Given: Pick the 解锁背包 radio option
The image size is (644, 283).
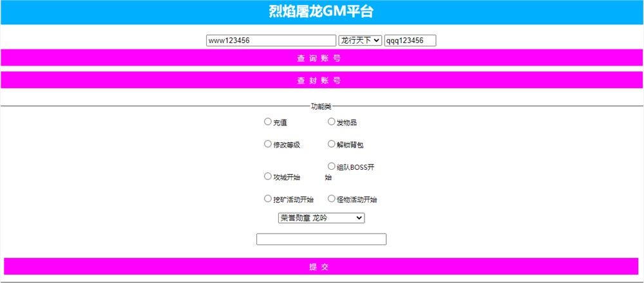Looking at the screenshot, I should click(332, 144).
